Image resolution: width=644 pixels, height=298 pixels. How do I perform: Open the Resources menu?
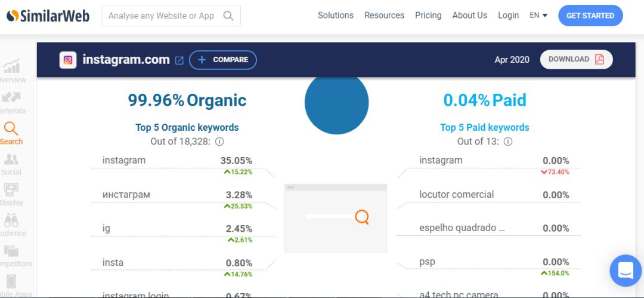click(384, 16)
